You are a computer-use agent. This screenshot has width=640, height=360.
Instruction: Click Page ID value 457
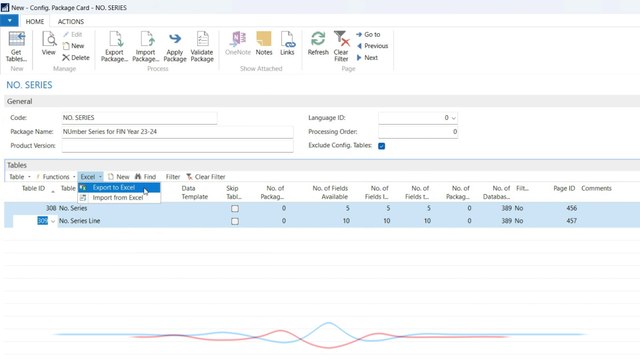(x=571, y=221)
